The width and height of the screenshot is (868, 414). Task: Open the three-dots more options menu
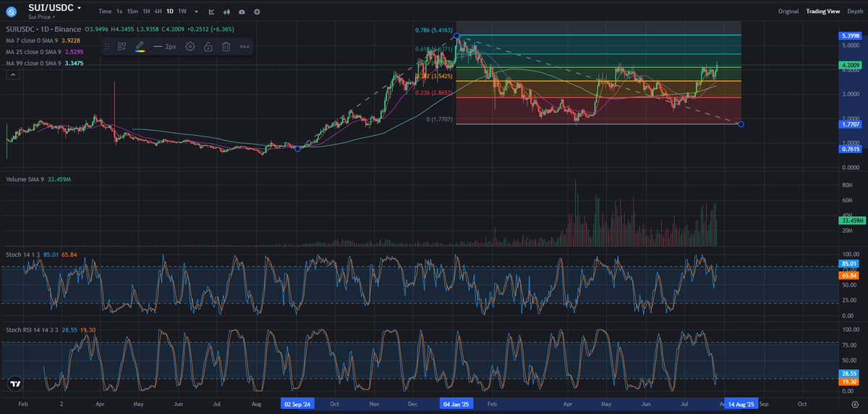pyautogui.click(x=244, y=46)
